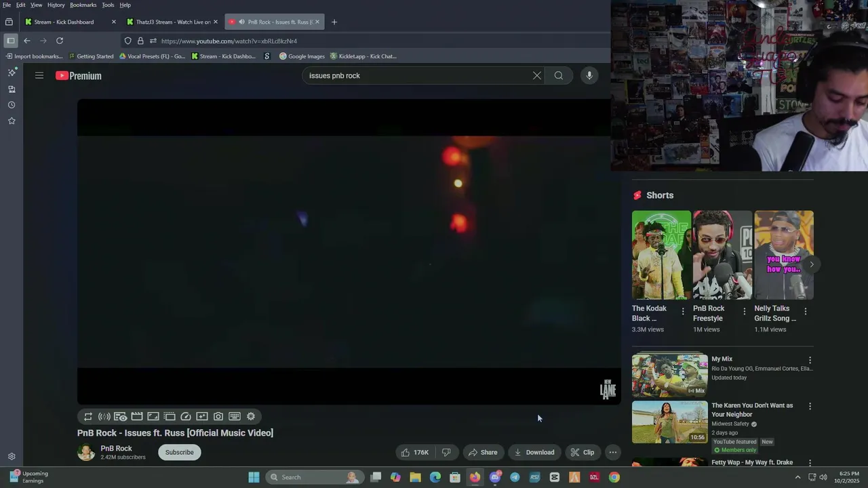Run search with magnifier button
Screen dimensions: 868x488
tap(559, 76)
